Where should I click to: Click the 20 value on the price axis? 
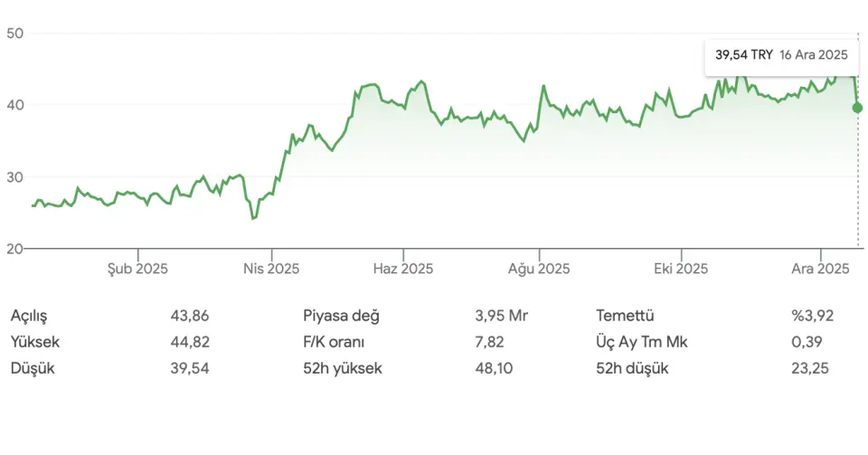tap(14, 249)
